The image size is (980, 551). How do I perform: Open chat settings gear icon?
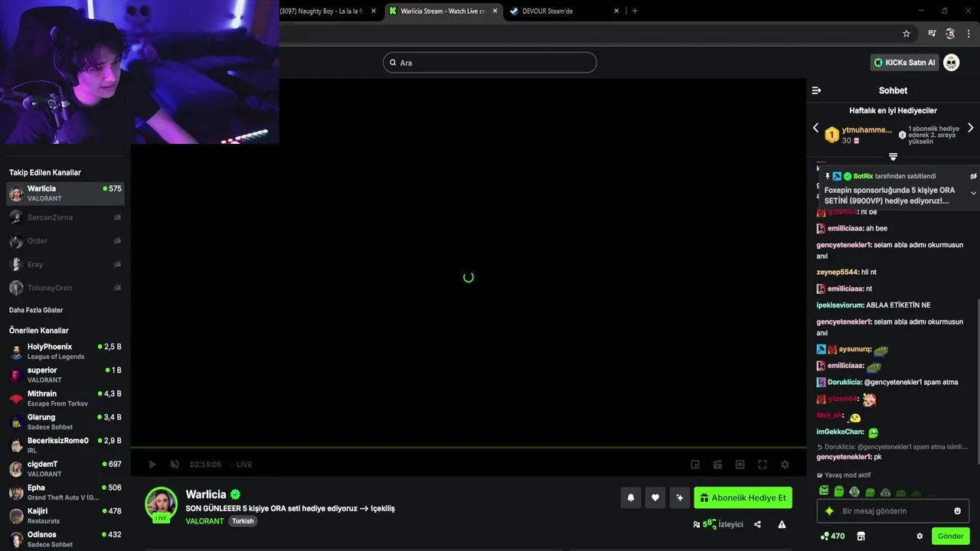tap(920, 536)
